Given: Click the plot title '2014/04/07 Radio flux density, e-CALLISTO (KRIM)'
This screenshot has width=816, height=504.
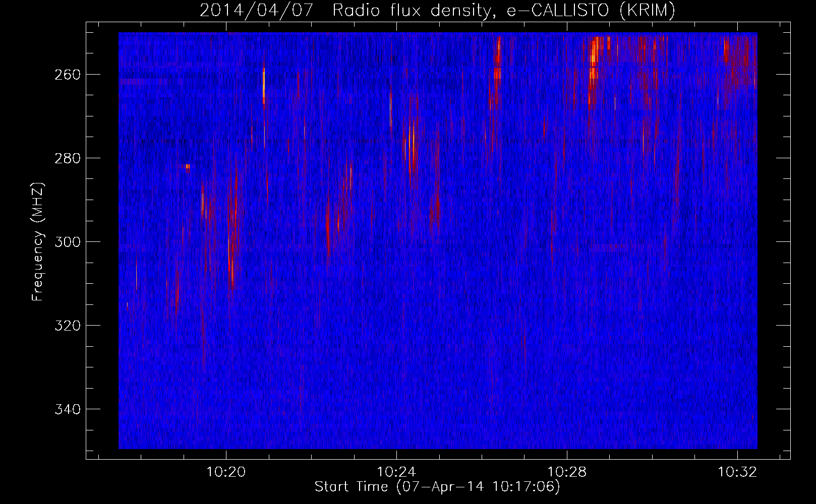Looking at the screenshot, I should tap(437, 11).
